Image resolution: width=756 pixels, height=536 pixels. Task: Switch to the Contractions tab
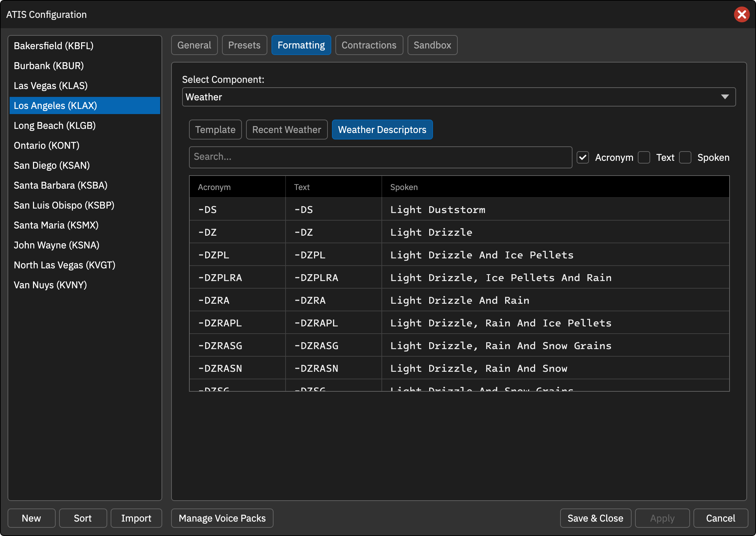pos(369,45)
